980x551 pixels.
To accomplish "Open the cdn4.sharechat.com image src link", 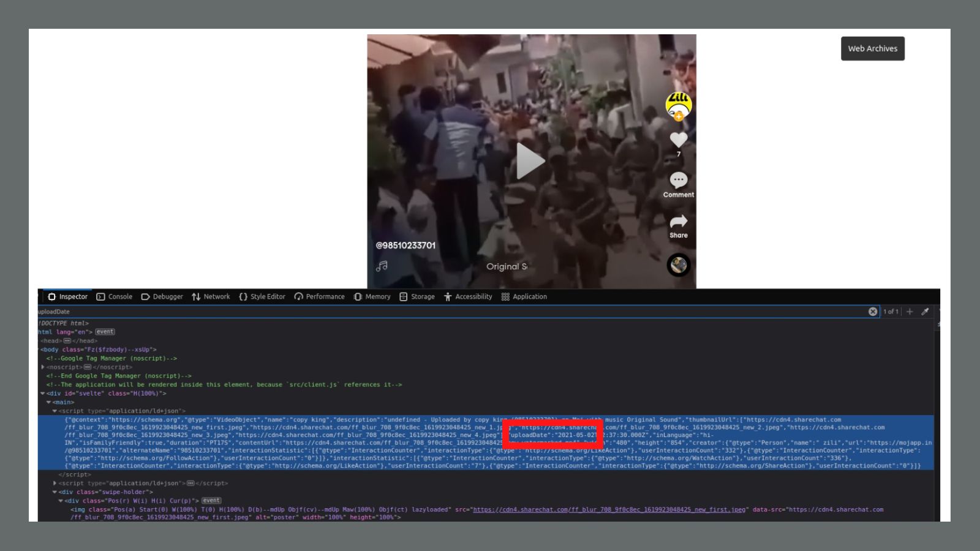I will click(x=609, y=509).
